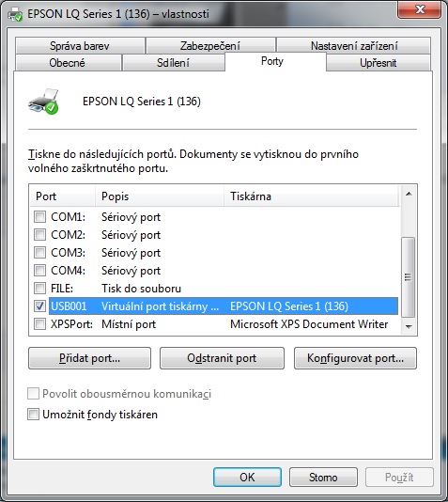Open Konfigurovat port... dialog

coord(355,358)
